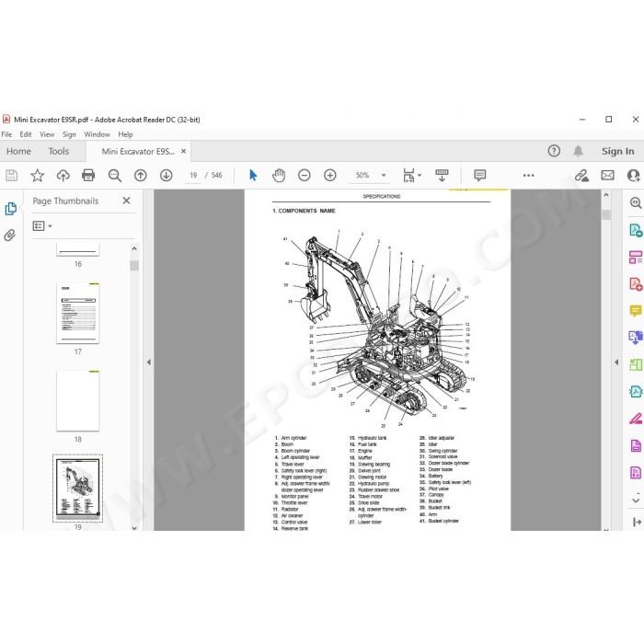Click the Sign In button

click(617, 151)
